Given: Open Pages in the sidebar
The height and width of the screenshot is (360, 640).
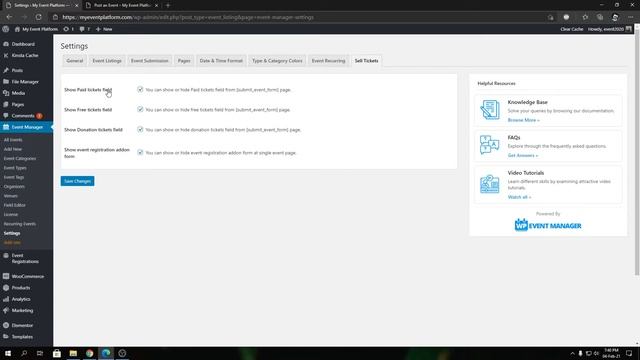Looking at the screenshot, I should (x=18, y=104).
